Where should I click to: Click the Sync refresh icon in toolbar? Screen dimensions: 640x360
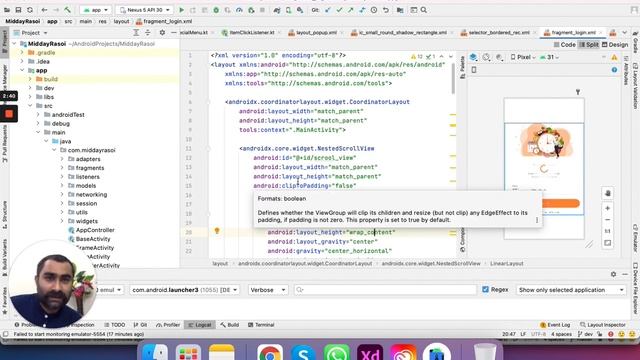click(x=30, y=10)
